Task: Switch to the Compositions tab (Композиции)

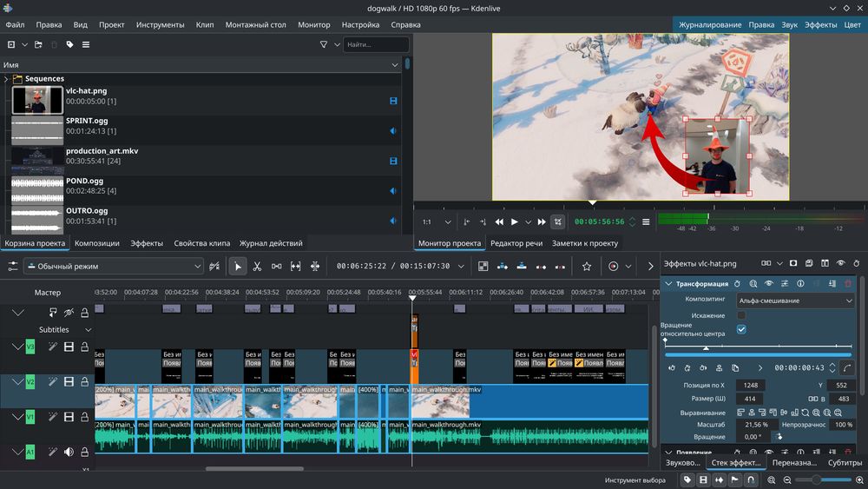Action: pos(97,243)
